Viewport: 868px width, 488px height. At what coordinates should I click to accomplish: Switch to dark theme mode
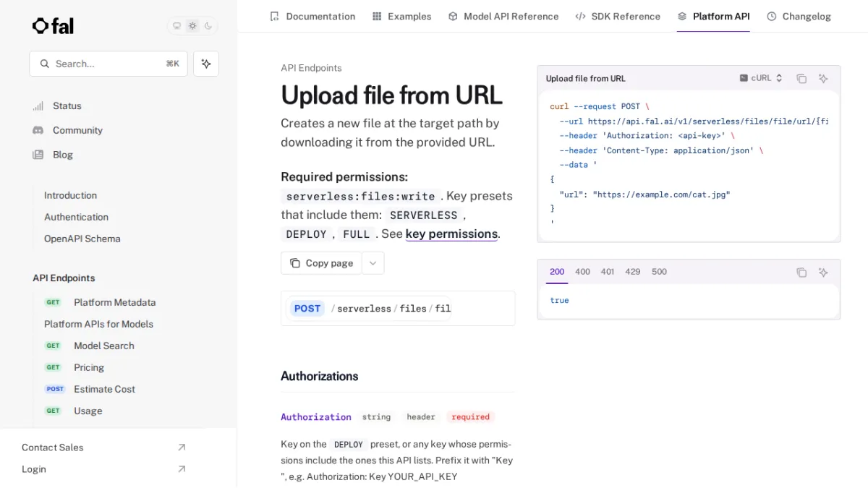coord(208,26)
